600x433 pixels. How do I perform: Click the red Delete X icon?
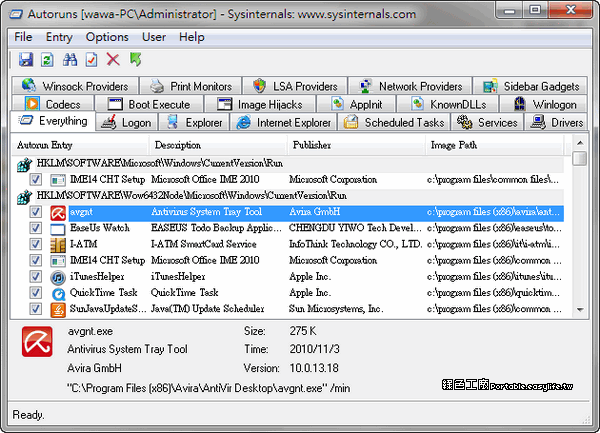pos(113,60)
